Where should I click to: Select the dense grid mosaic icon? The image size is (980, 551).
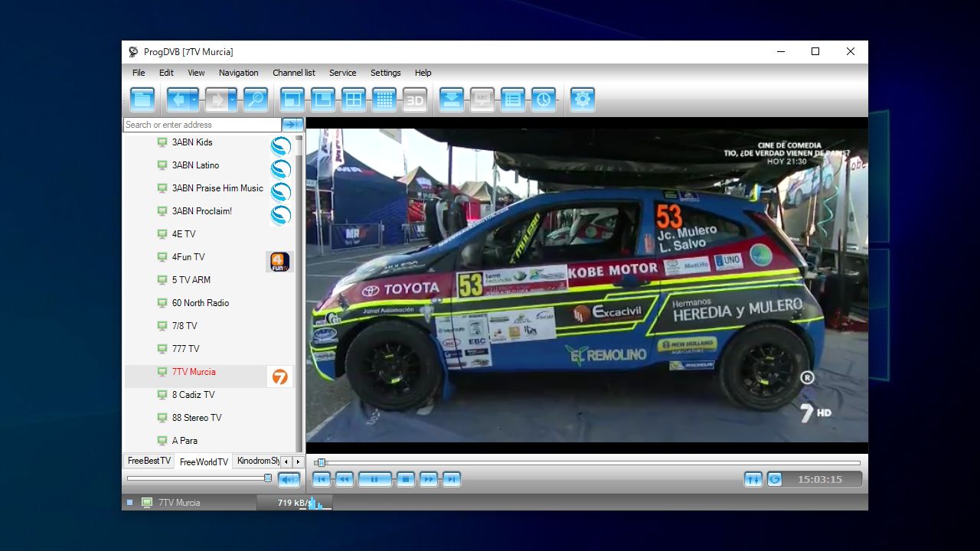pyautogui.click(x=384, y=99)
